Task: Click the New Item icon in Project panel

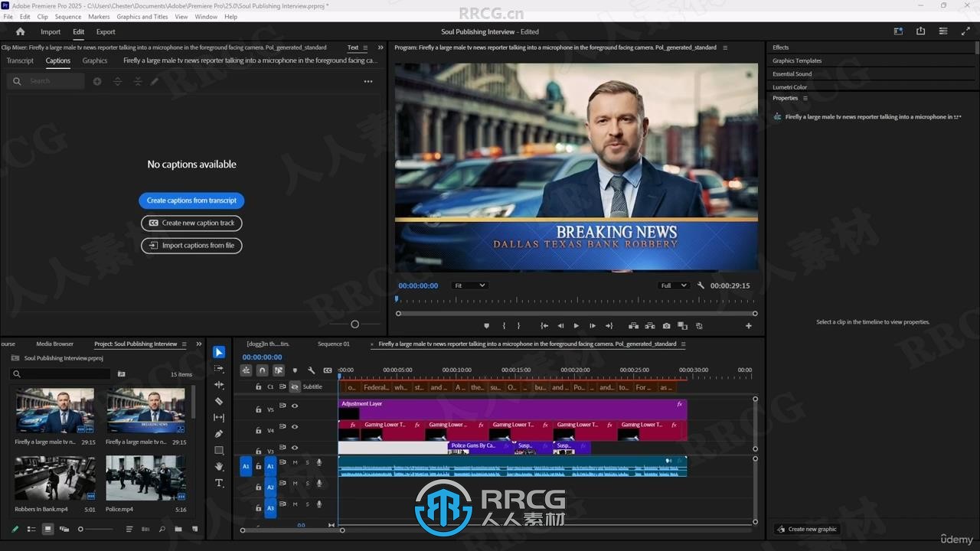Action: point(195,529)
